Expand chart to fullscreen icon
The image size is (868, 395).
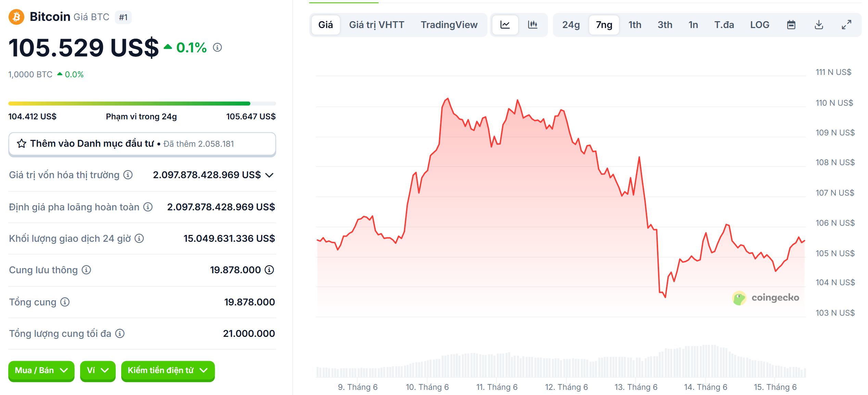click(846, 25)
